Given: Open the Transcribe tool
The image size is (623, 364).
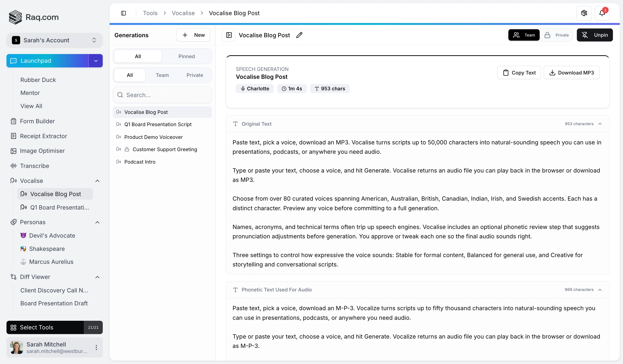Looking at the screenshot, I should pyautogui.click(x=34, y=166).
